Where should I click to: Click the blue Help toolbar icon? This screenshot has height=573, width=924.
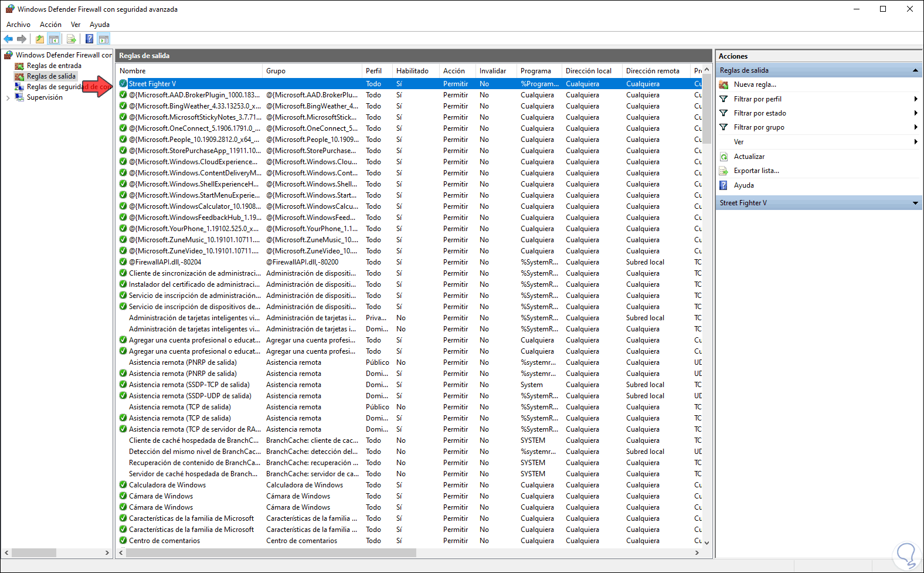point(89,39)
